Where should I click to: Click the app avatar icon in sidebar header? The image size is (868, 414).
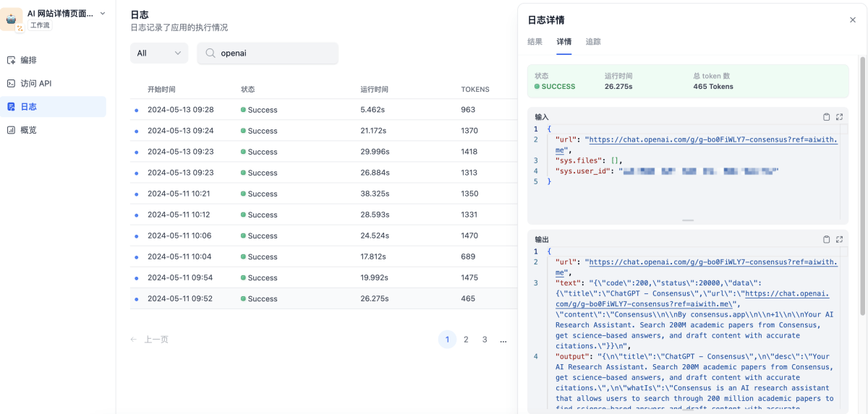(x=11, y=20)
